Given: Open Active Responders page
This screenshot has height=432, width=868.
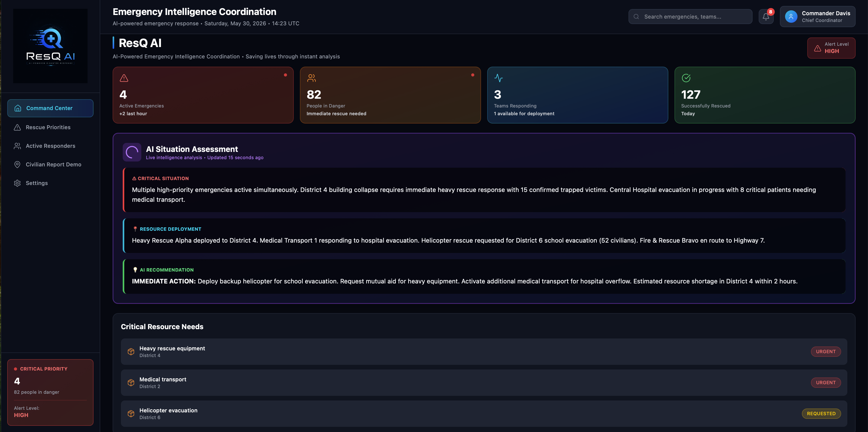Looking at the screenshot, I should pos(50,146).
